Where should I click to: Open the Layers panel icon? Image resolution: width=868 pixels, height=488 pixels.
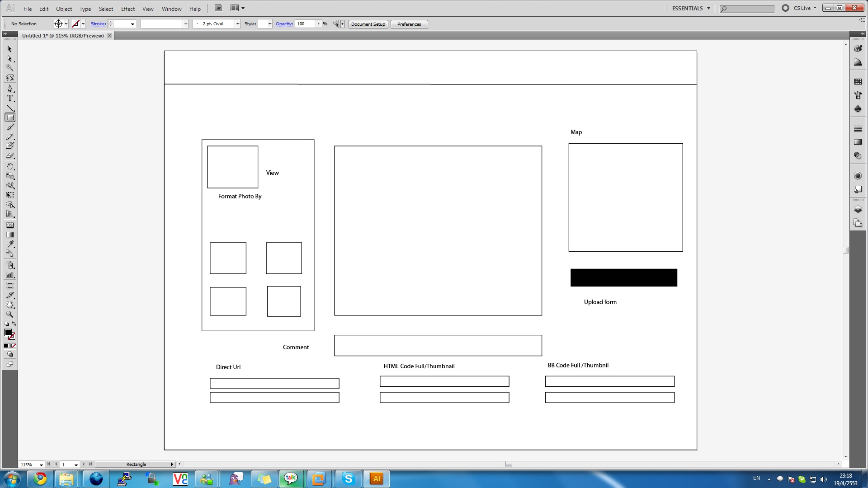[858, 209]
